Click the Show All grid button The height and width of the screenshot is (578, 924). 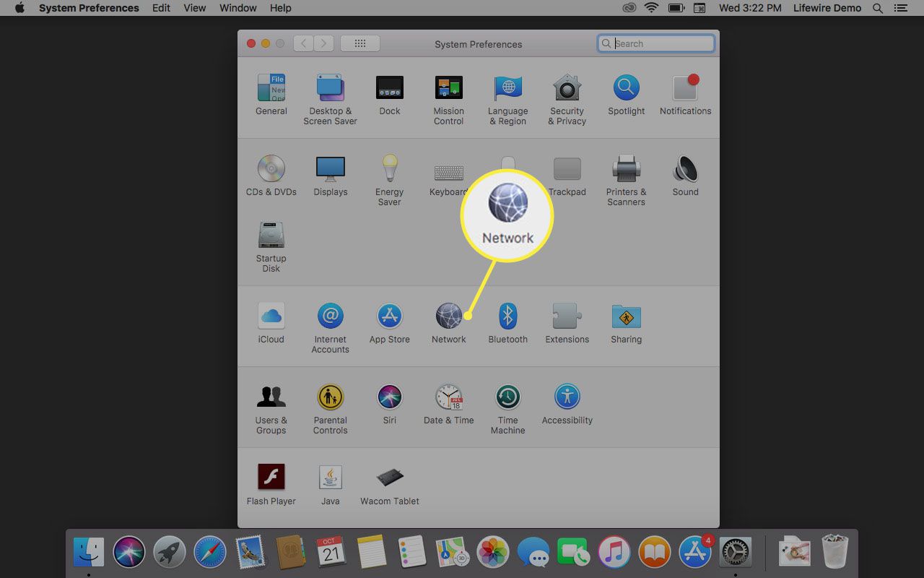tap(360, 43)
